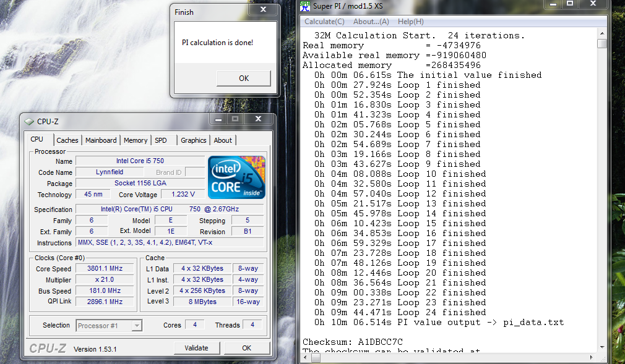Click the OK button in CPU-Z
The height and width of the screenshot is (364, 625).
247,348
